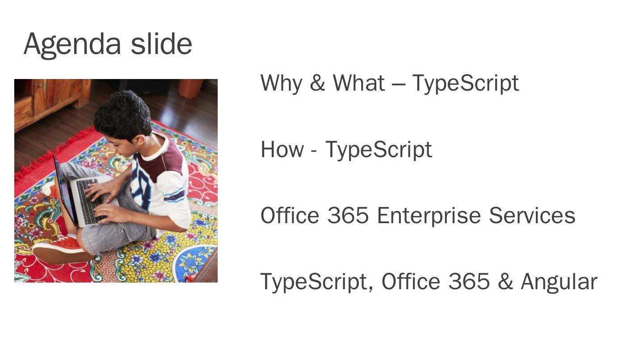Screen dimensions: 644x362
Task: Select the "How - TypeScript" agenda item
Action: [x=346, y=150]
